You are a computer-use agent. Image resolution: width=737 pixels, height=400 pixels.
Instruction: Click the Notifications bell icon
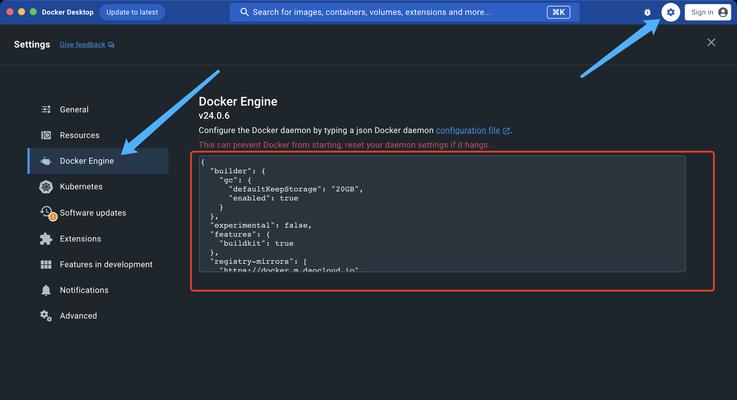[46, 290]
